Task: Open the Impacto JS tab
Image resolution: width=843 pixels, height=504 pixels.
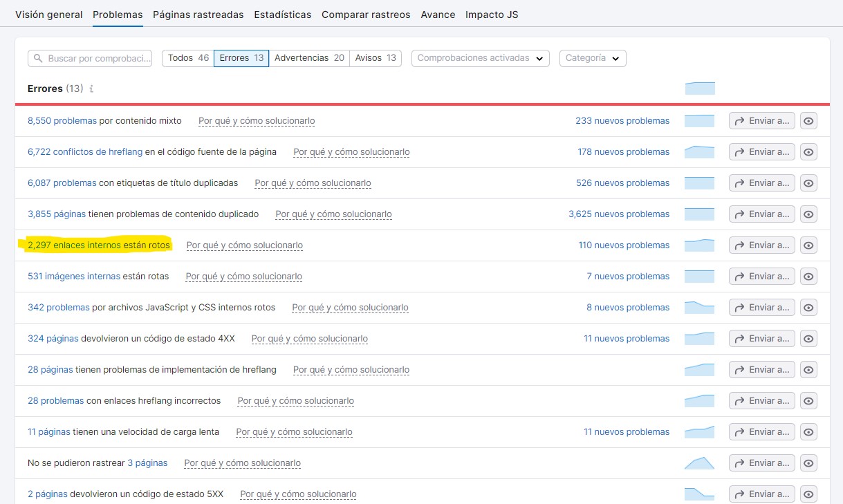Action: [x=492, y=14]
